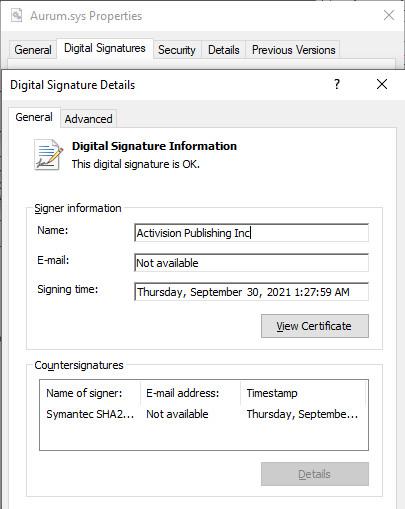
Task: Click the greyed-out Details button
Action: coord(315,474)
